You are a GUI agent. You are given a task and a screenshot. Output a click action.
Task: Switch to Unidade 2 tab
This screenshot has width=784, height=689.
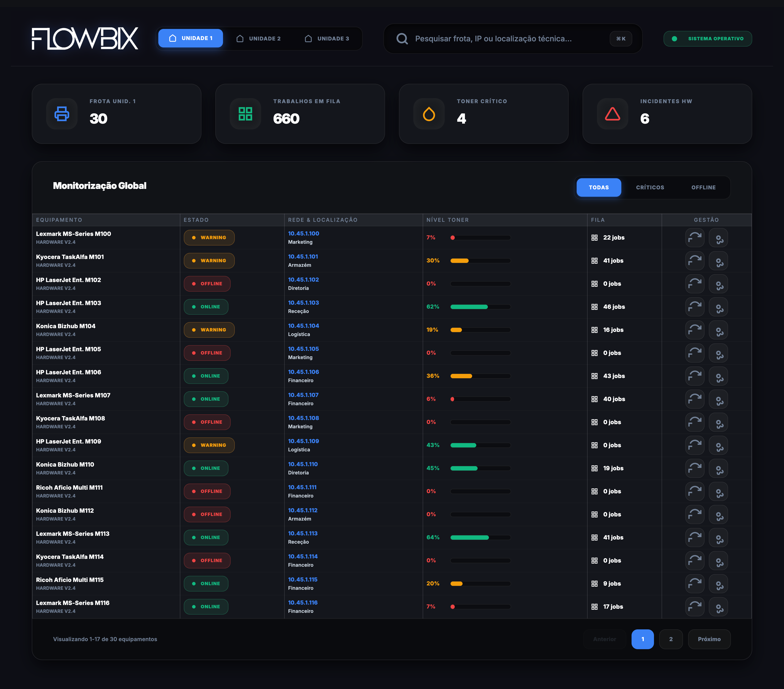click(x=259, y=38)
